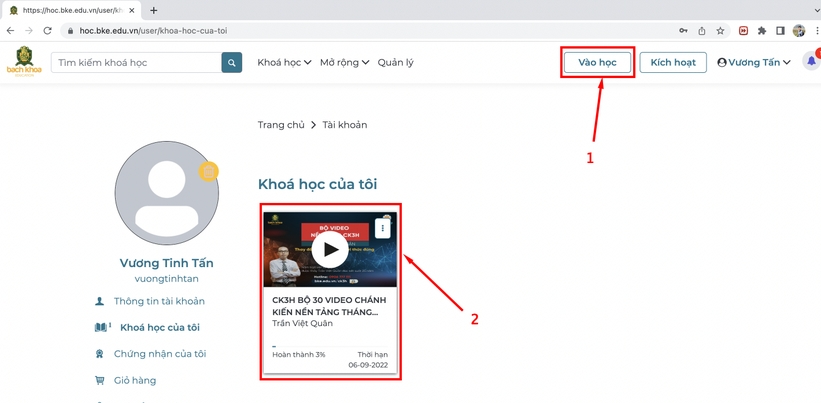Click the avatar edit badge icon
Image resolution: width=821 pixels, height=403 pixels.
(x=208, y=172)
